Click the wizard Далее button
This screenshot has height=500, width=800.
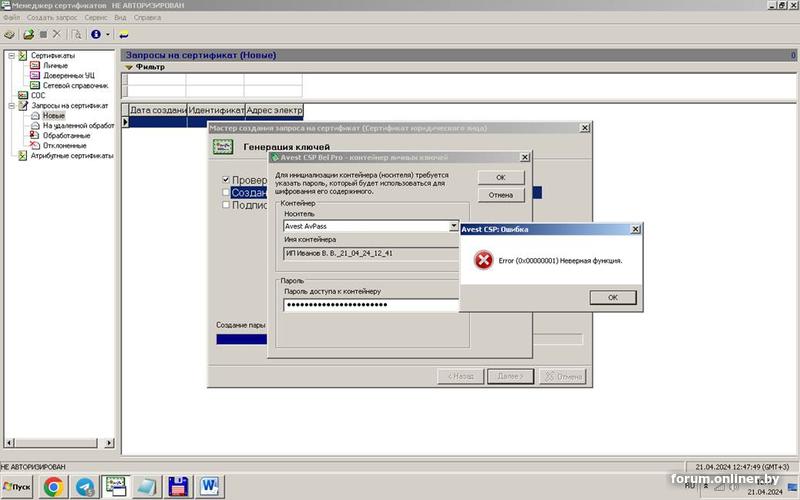(x=510, y=377)
